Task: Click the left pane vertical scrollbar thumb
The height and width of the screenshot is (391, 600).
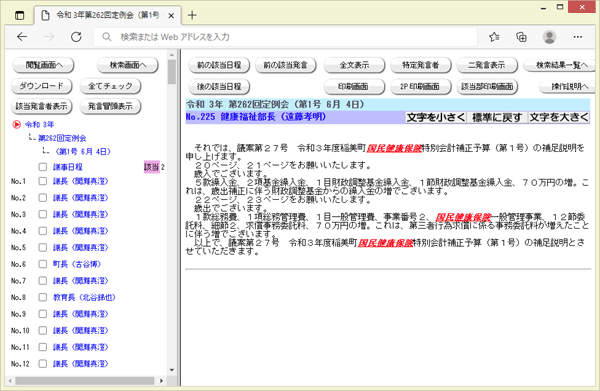Action: pyautogui.click(x=171, y=72)
